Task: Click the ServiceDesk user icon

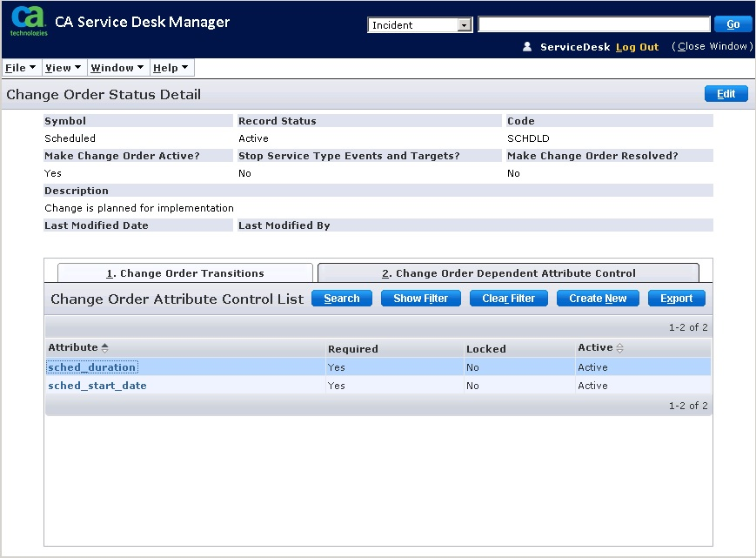Action: pyautogui.click(x=527, y=47)
